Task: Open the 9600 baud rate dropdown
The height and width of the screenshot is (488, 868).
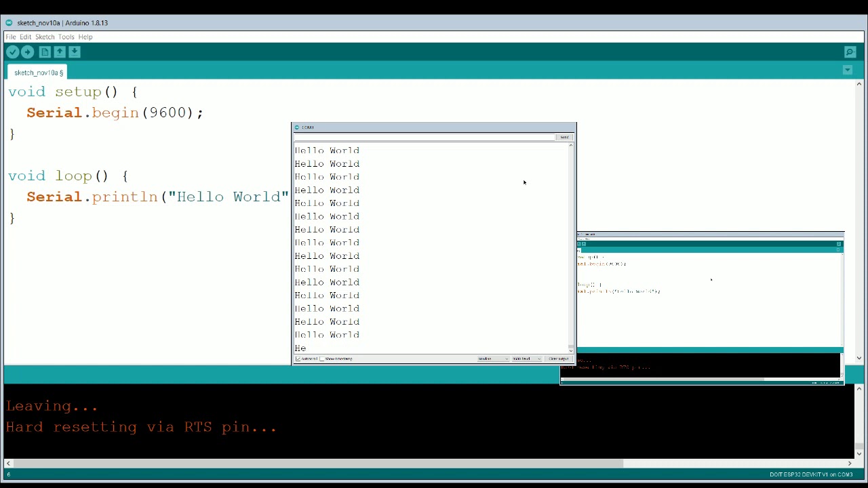Action: click(526, 359)
